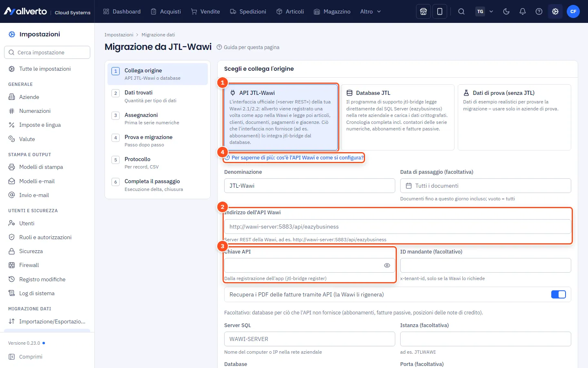Click the Utenti people icon

(12, 223)
